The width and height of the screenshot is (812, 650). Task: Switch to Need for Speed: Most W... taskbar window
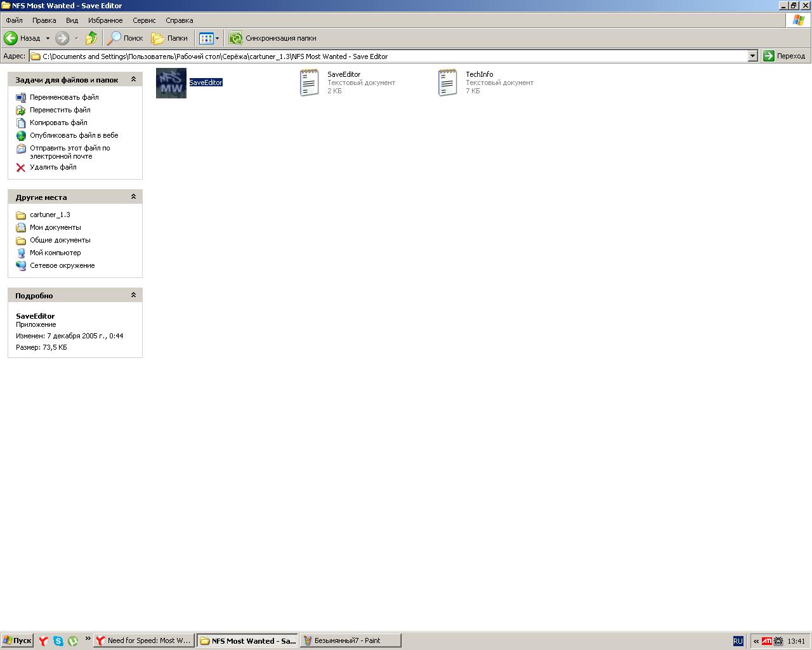pos(143,640)
